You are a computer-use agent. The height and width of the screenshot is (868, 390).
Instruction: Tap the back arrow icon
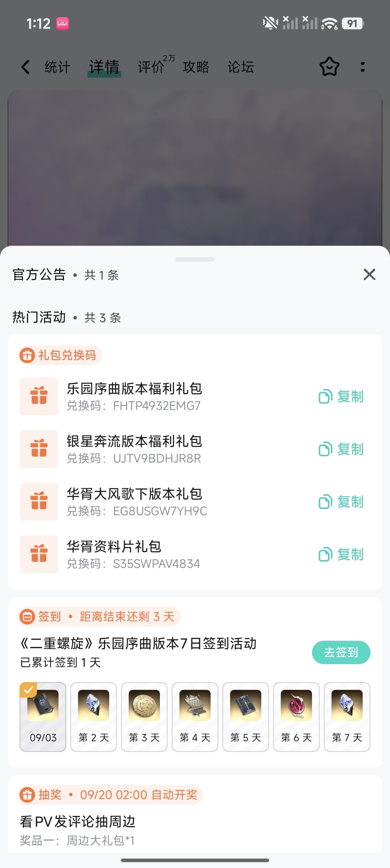[26, 67]
